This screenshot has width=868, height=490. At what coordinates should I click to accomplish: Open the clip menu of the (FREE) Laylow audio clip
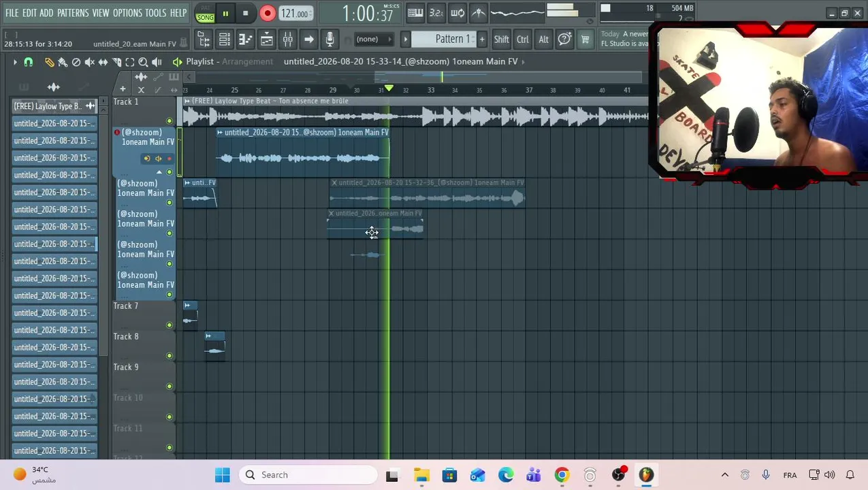pos(188,101)
